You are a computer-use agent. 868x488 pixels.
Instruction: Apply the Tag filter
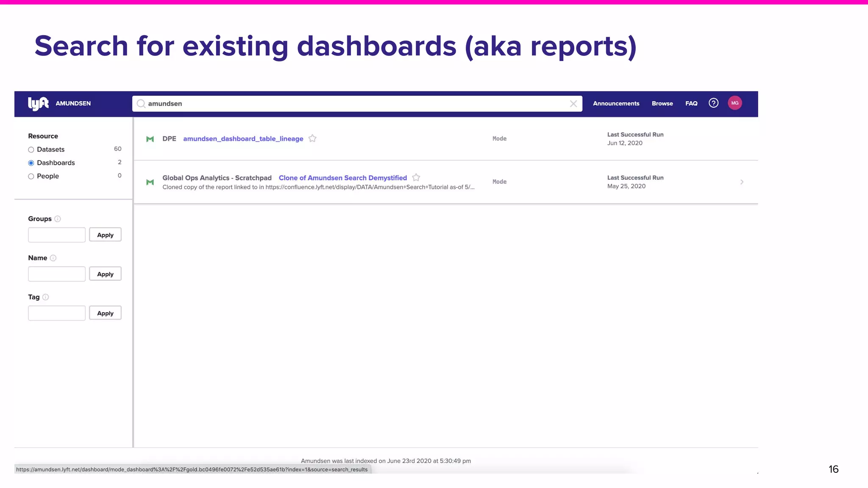(105, 313)
